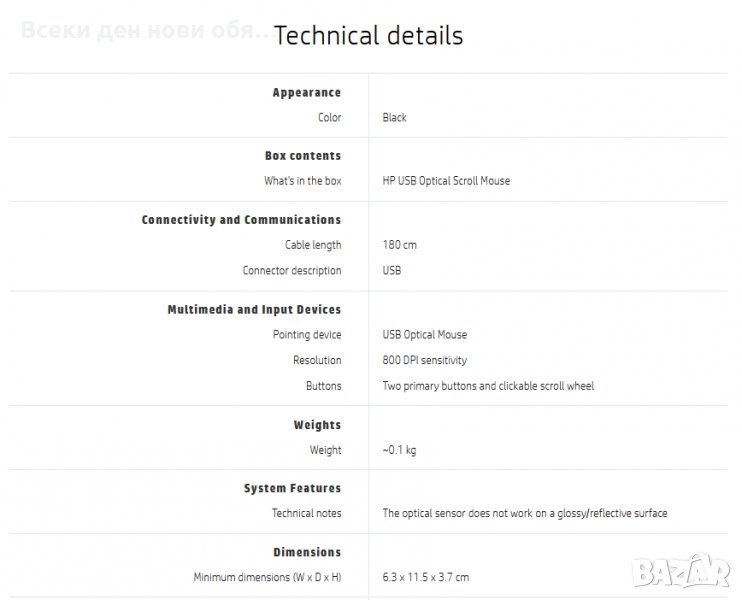Click the Multimedia and Input Devices header

pyautogui.click(x=254, y=310)
